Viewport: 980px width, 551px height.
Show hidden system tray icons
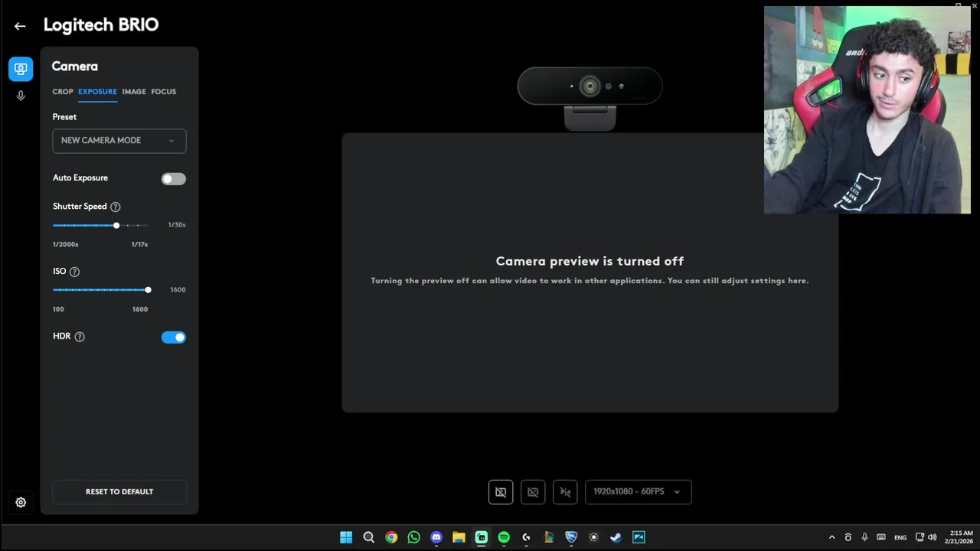(832, 537)
